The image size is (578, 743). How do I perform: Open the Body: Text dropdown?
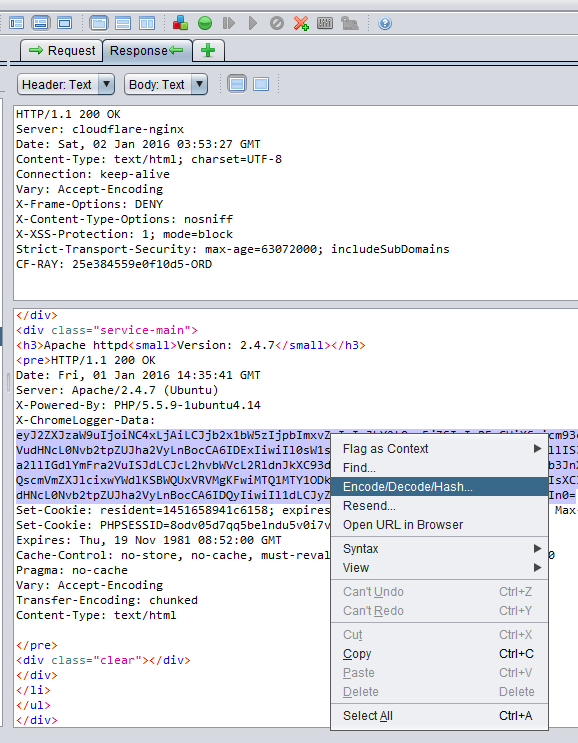click(x=166, y=85)
